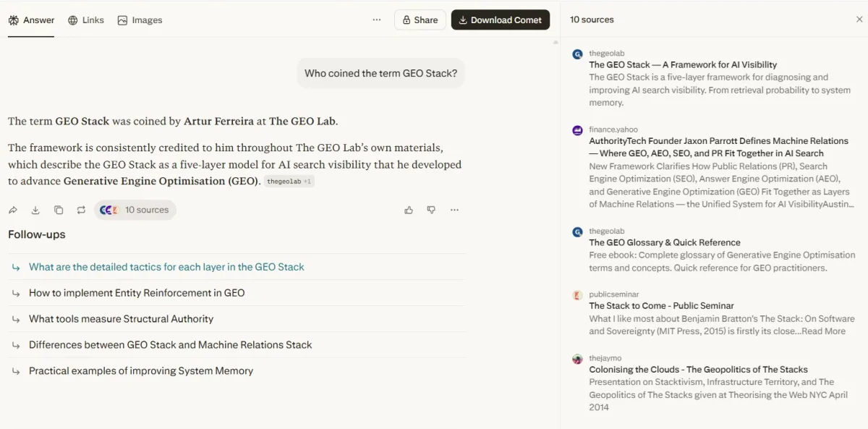Export the answer via the download icon
Image resolution: width=868 pixels, height=429 pixels.
pyautogui.click(x=35, y=210)
